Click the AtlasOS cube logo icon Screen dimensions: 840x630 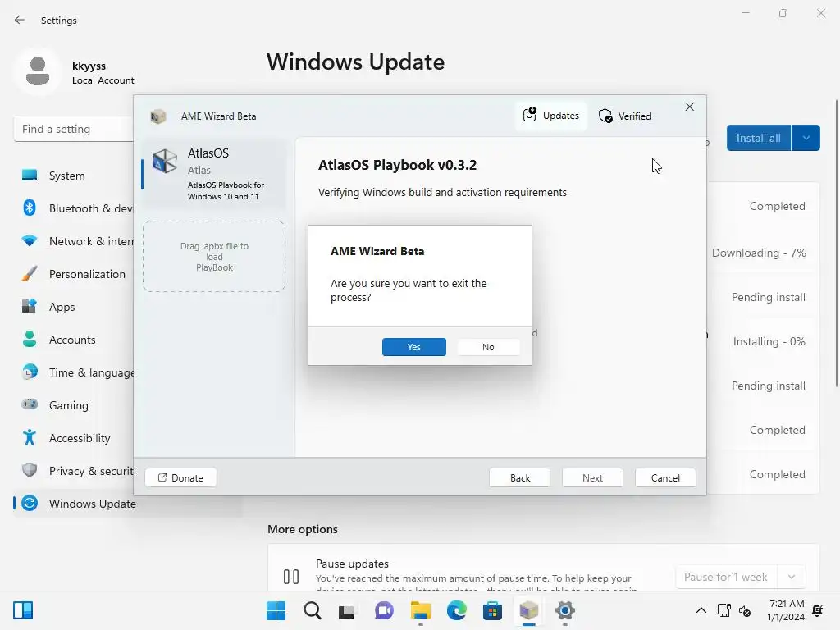(164, 161)
